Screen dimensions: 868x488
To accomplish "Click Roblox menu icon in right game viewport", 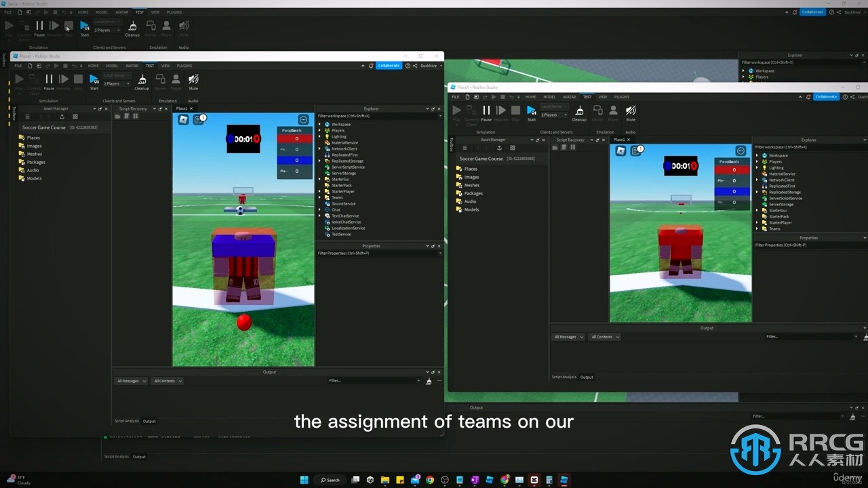I will pos(620,150).
